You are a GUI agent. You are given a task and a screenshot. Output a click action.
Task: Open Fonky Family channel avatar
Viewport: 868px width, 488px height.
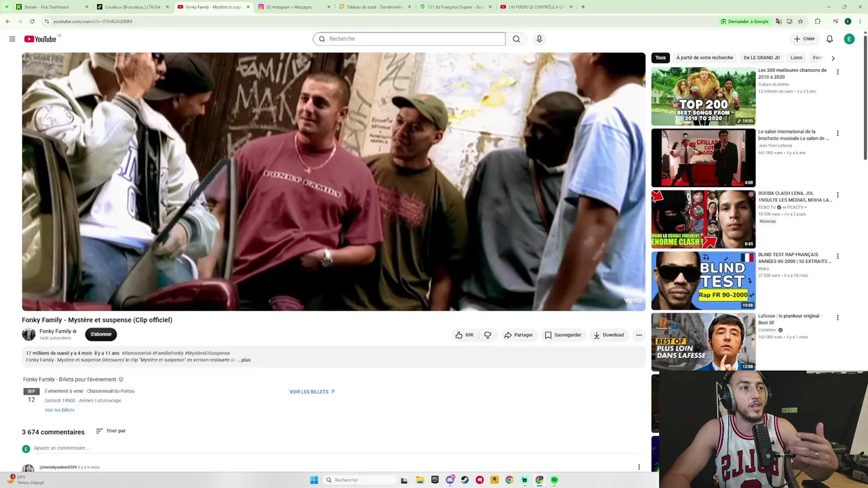pyautogui.click(x=28, y=334)
